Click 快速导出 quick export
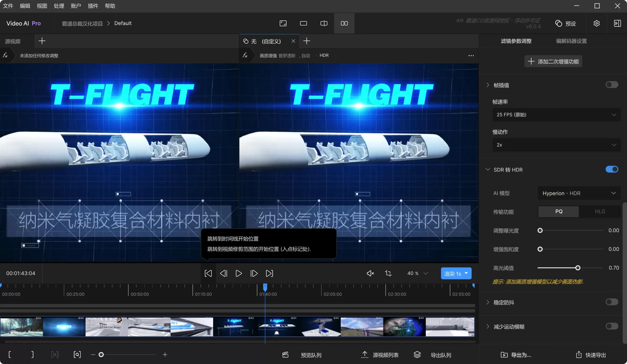 pyautogui.click(x=591, y=355)
